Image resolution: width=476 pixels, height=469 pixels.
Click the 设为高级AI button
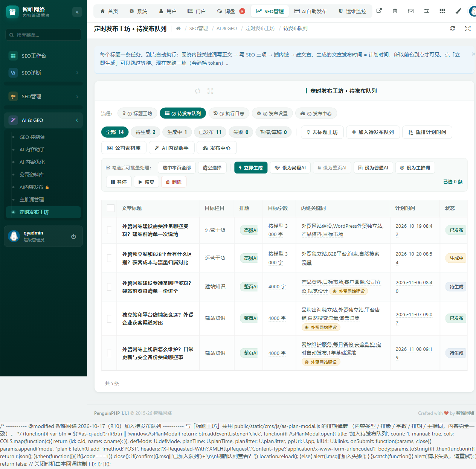[x=290, y=168]
